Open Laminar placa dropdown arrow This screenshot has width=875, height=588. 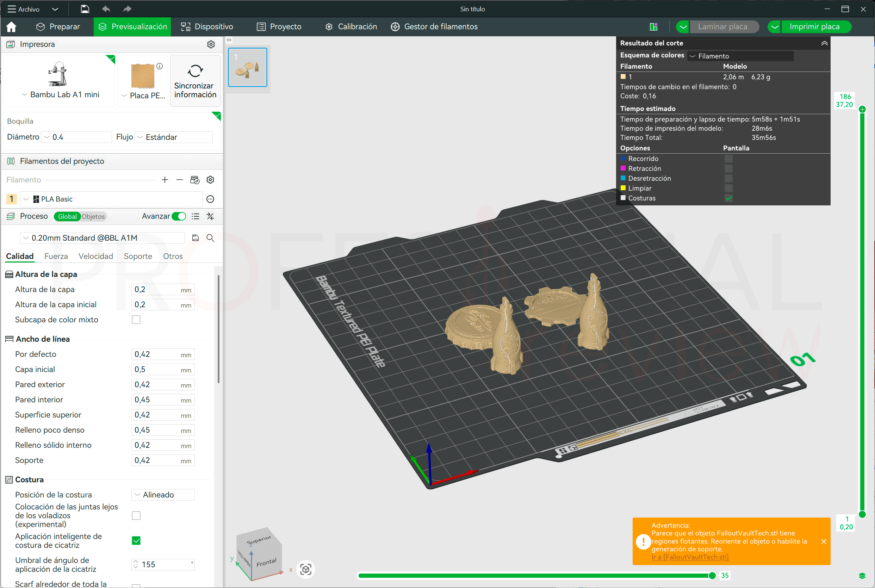683,27
